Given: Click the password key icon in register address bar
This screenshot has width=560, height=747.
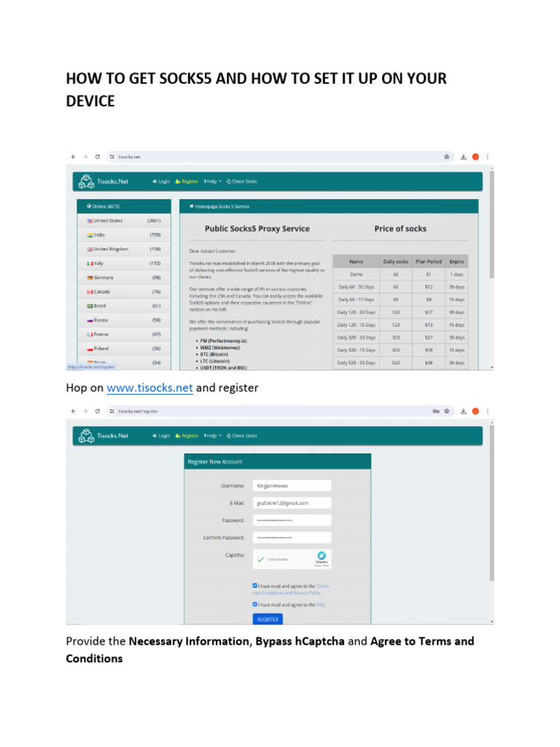Looking at the screenshot, I should (436, 411).
